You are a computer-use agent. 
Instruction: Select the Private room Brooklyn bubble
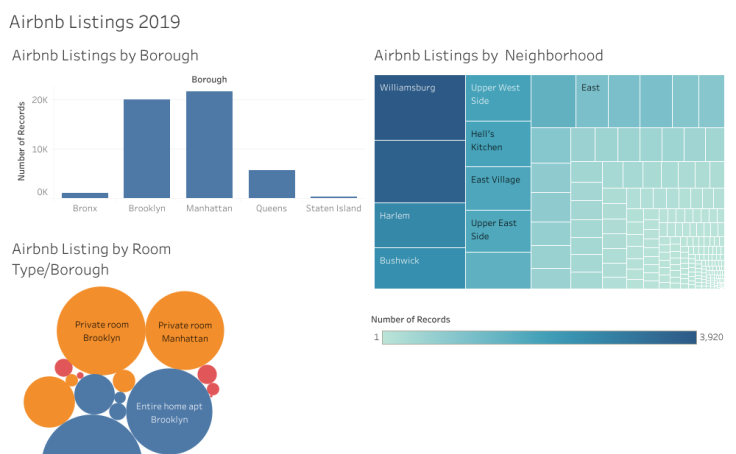(100, 331)
